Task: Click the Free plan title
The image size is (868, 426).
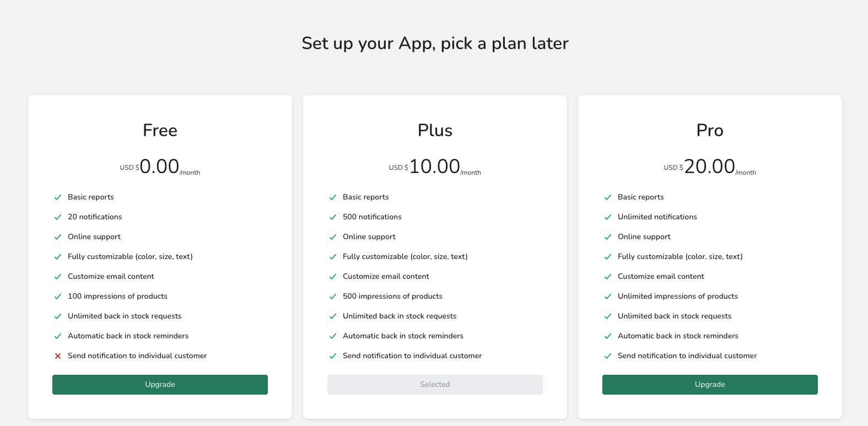Action: point(160,130)
